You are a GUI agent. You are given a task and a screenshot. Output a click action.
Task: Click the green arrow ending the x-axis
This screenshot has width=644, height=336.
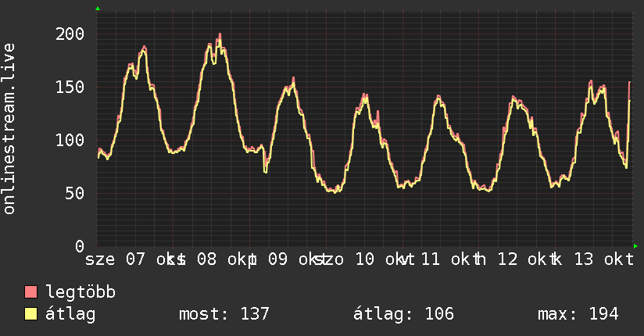point(635,246)
